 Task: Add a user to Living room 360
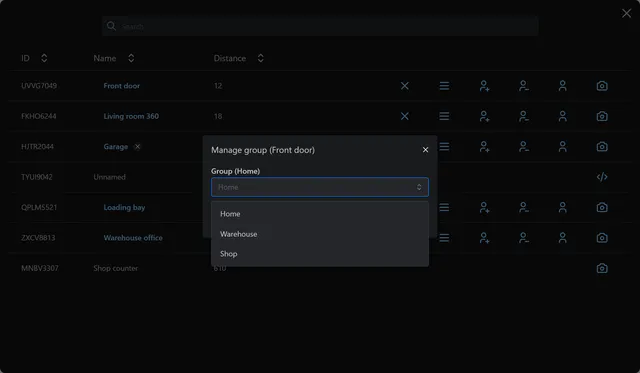(x=484, y=116)
